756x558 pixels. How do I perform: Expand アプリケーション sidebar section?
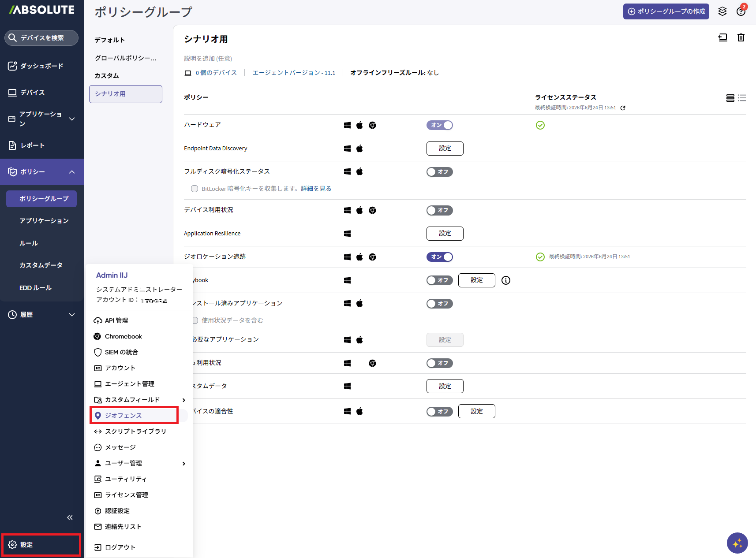point(72,119)
